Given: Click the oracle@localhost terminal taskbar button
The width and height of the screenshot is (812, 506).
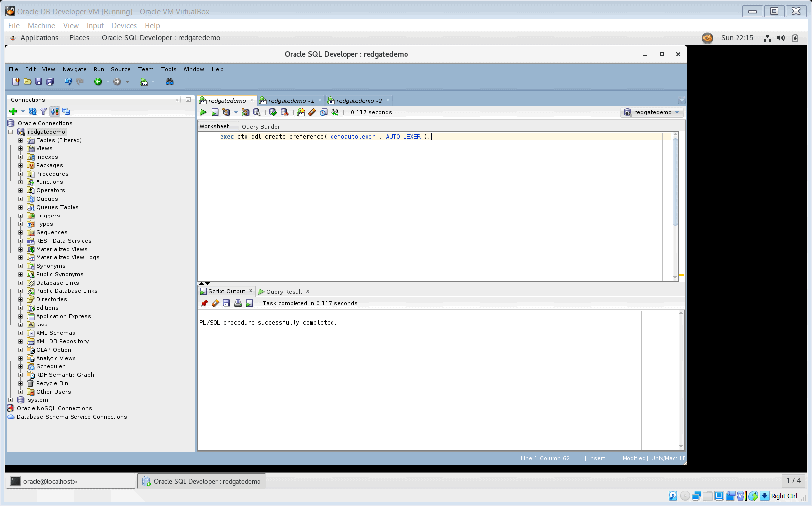Looking at the screenshot, I should 71,481.
